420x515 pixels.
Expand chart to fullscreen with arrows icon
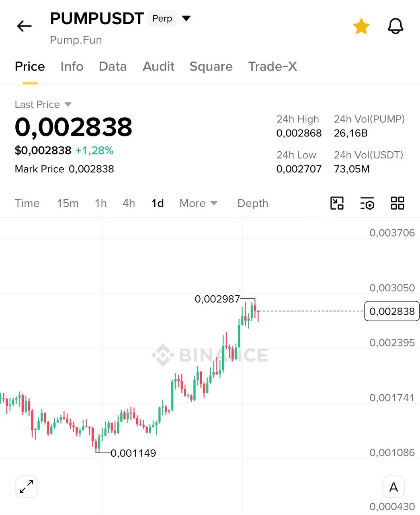[x=27, y=486]
